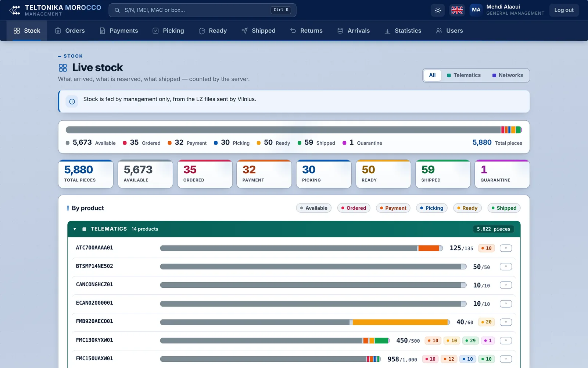Viewport: 588px width, 368px height.
Task: Click the small detail button in CANCONGHCZ01 row
Action: tap(506, 285)
